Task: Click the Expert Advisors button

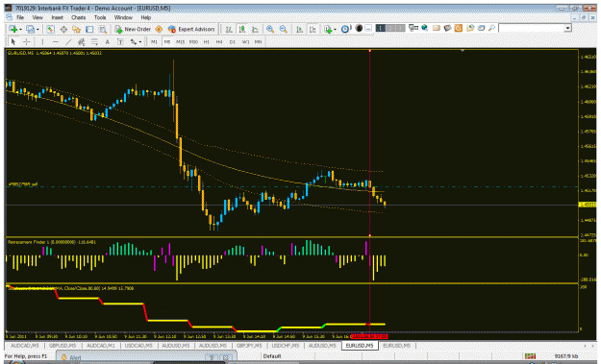Action: pyautogui.click(x=191, y=29)
